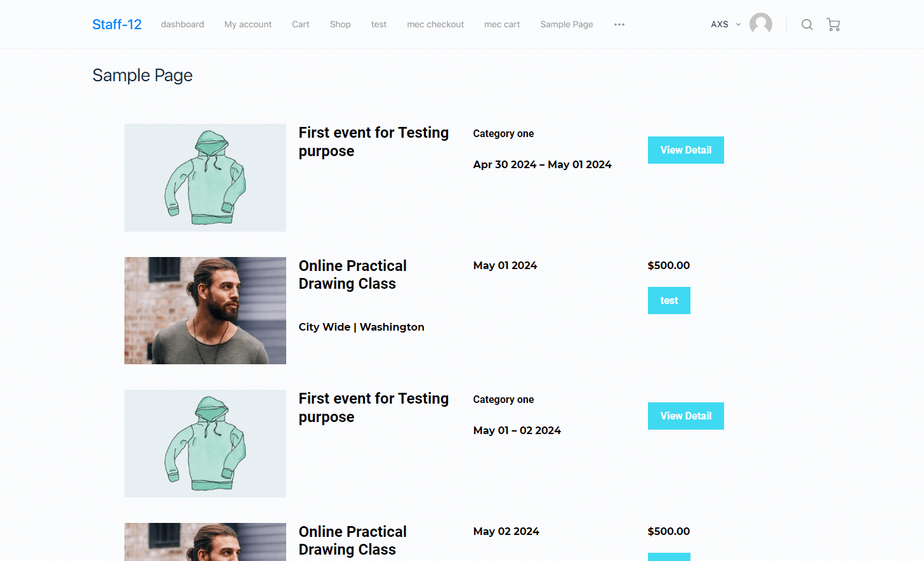Click View Detail for May 01 – 02 event

coord(685,416)
